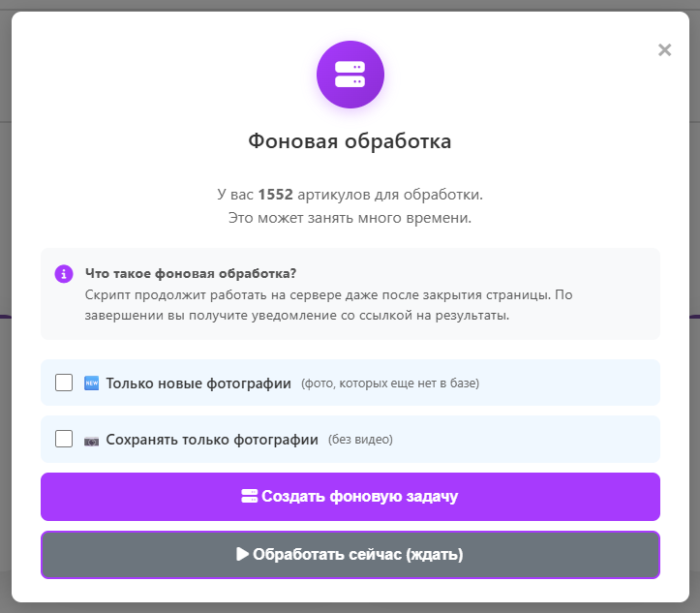The width and height of the screenshot is (700, 613).
Task: Click the Что такое фоновая обработка? heading
Action: [191, 272]
